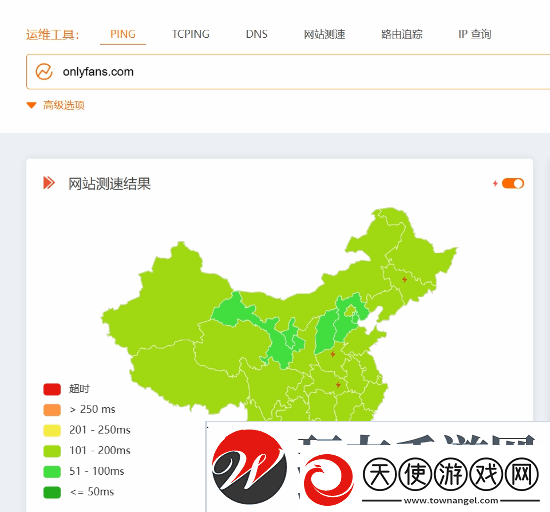The height and width of the screenshot is (512, 550).
Task: Click the 101 - 200ms legend label
Action: coord(100,450)
